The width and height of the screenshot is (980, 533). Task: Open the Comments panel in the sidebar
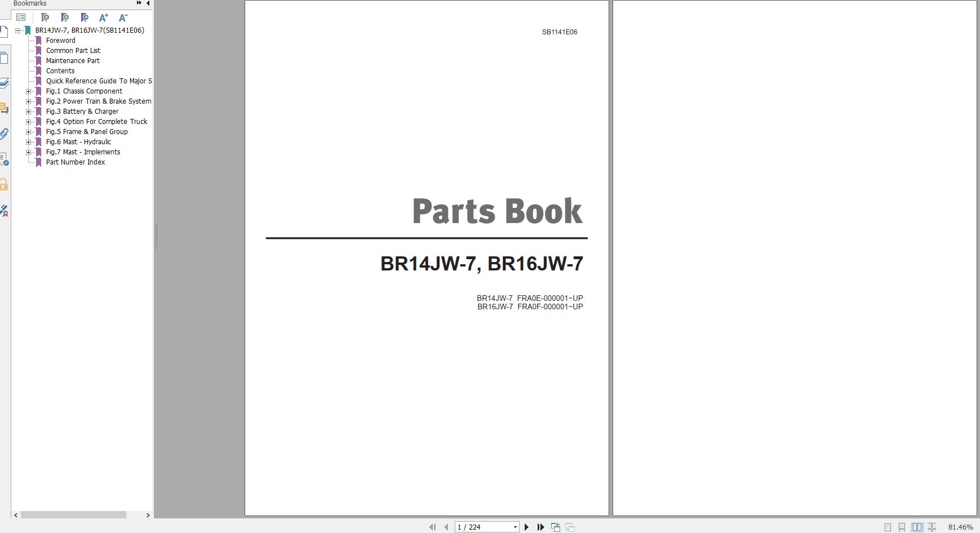tap(6, 109)
